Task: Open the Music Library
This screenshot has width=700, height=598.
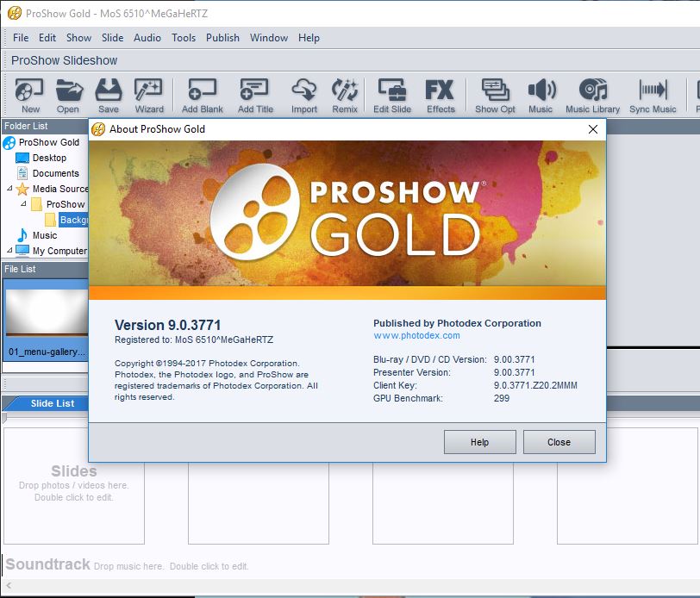Action: (x=593, y=96)
